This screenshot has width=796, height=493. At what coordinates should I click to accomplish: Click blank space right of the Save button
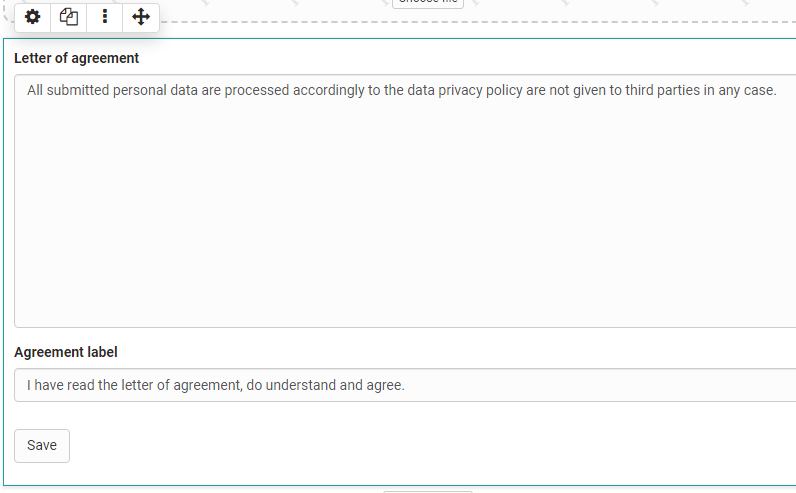click(406, 446)
